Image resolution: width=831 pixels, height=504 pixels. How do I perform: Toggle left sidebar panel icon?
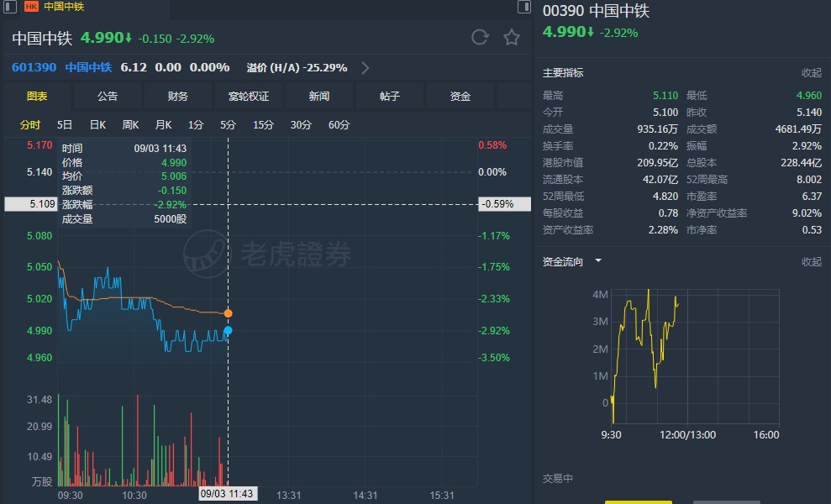(10, 7)
